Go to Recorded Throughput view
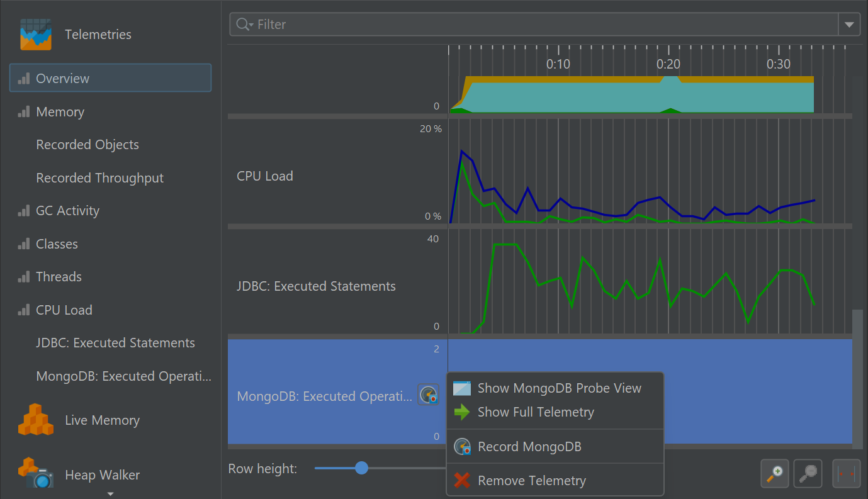This screenshot has width=868, height=499. click(99, 178)
